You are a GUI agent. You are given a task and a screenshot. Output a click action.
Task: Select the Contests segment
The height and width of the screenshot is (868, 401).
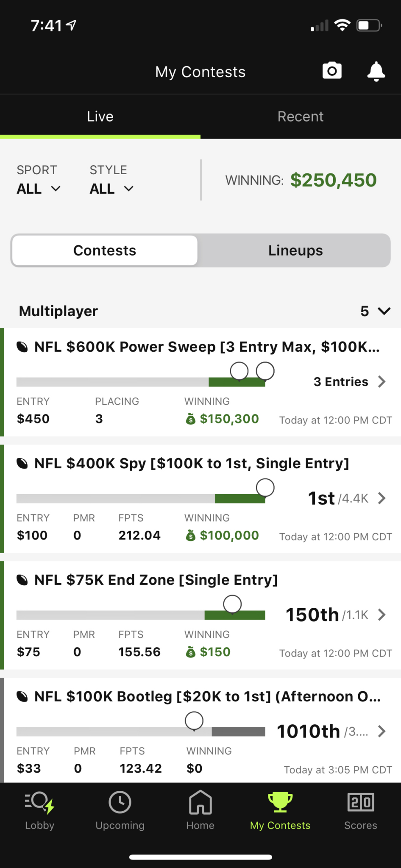pyautogui.click(x=105, y=250)
